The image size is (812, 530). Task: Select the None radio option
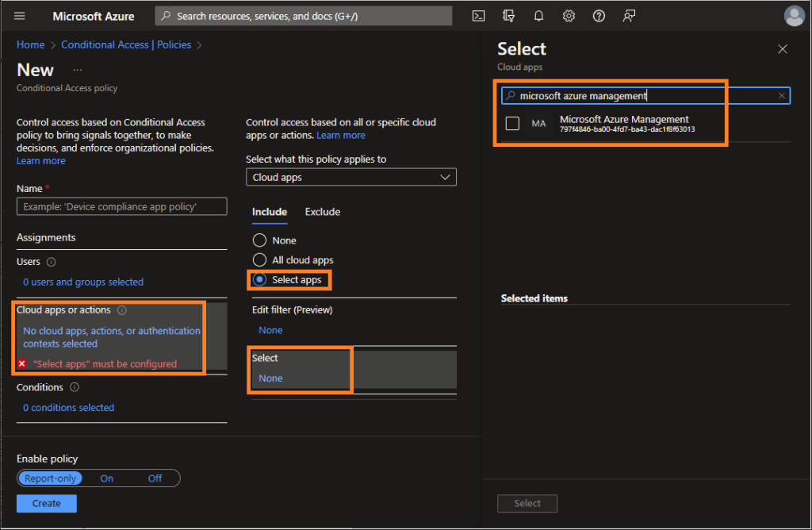259,240
